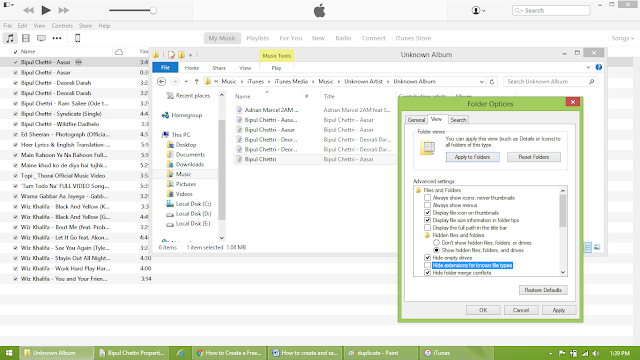640x360 pixels.
Task: Open the For You tab
Action: [291, 38]
